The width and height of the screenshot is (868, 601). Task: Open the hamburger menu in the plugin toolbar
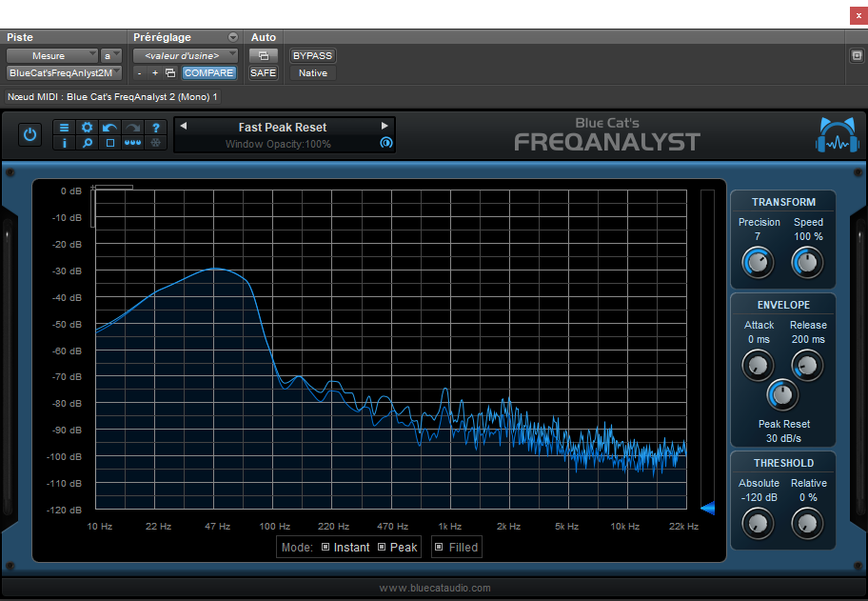coord(64,127)
